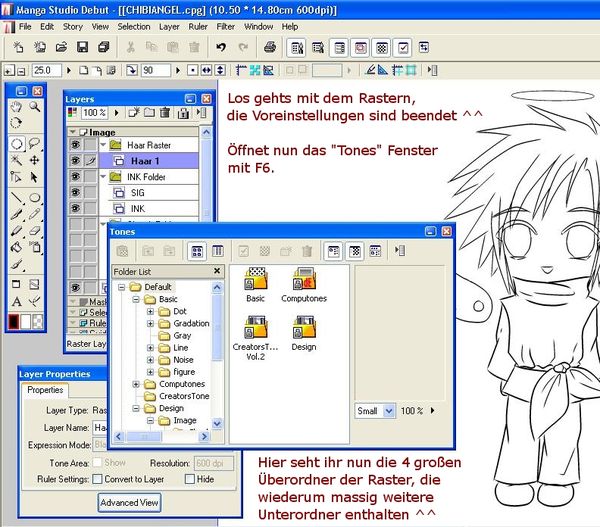Screen dimensions: 600x527
Task: Collapse the Default folder in Folder List
Action: 121,287
